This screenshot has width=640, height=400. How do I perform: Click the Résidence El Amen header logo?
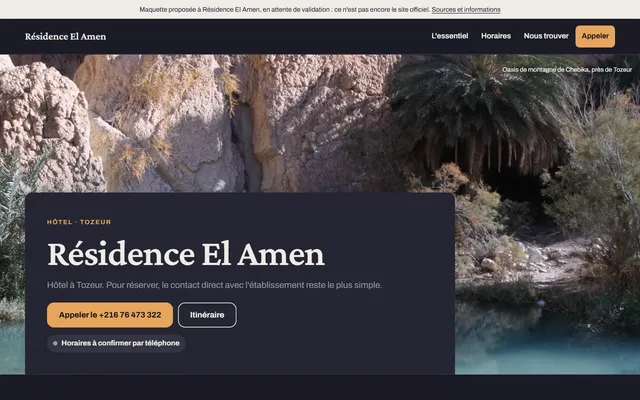65,36
